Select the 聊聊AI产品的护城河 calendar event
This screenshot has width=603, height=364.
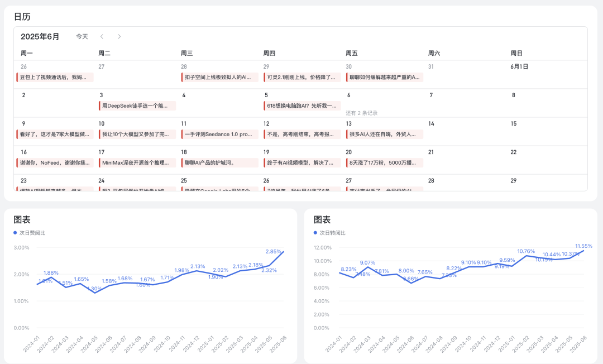click(220, 163)
